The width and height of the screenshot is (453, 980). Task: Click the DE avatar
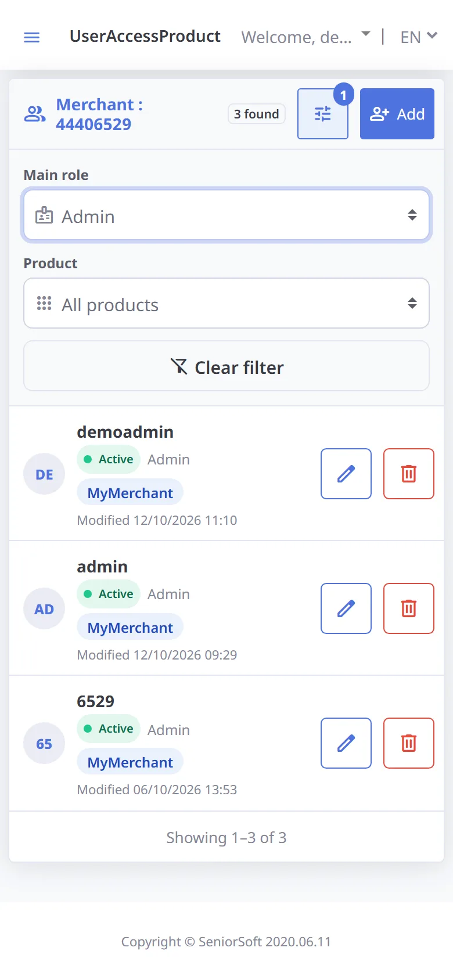click(x=44, y=474)
